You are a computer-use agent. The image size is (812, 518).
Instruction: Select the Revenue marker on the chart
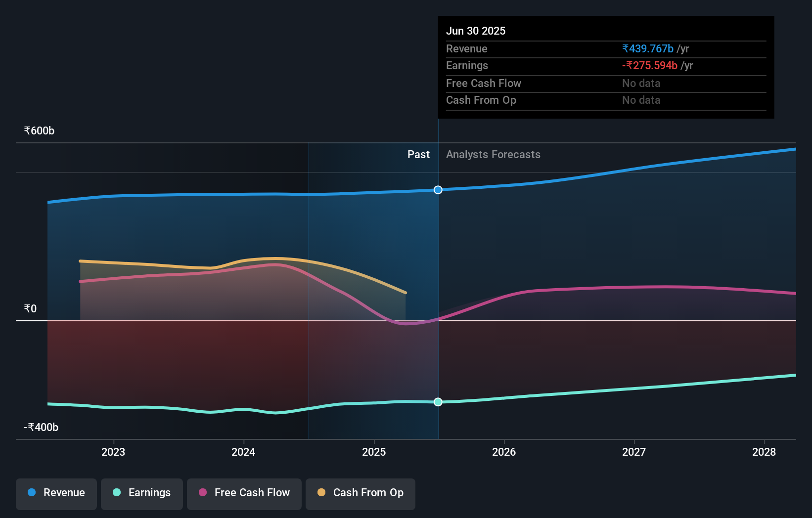[x=437, y=189]
